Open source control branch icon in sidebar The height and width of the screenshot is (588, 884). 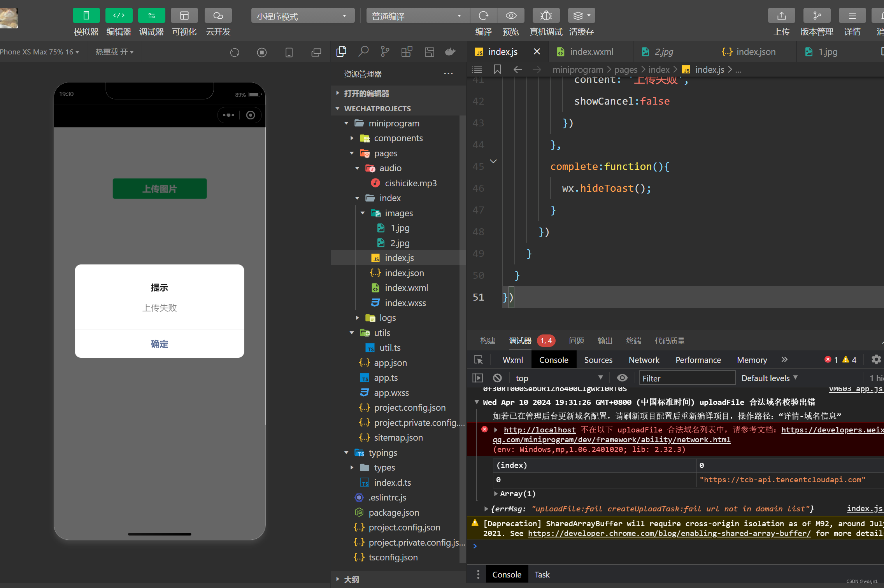click(x=385, y=52)
